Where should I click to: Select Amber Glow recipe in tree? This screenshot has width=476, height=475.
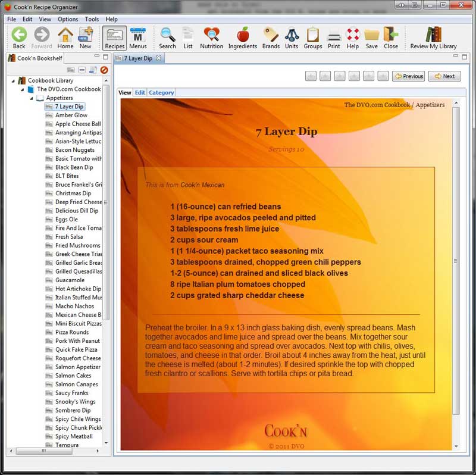[x=71, y=115]
